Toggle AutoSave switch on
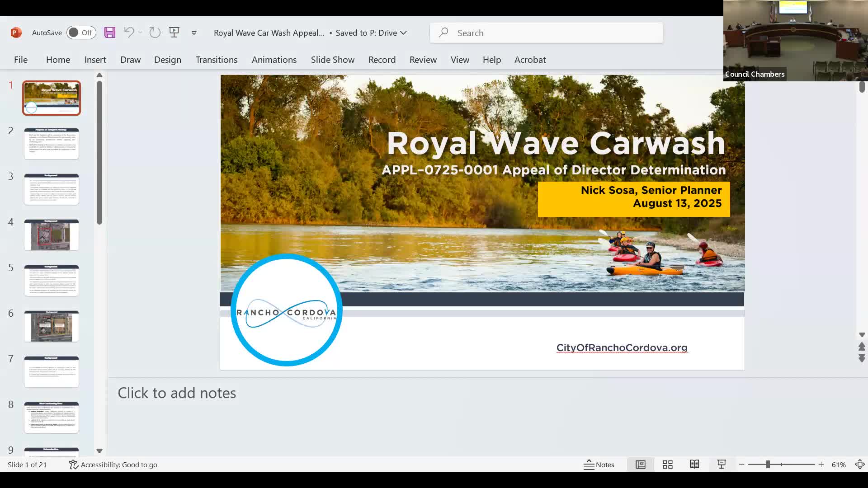This screenshot has width=868, height=488. (x=81, y=33)
